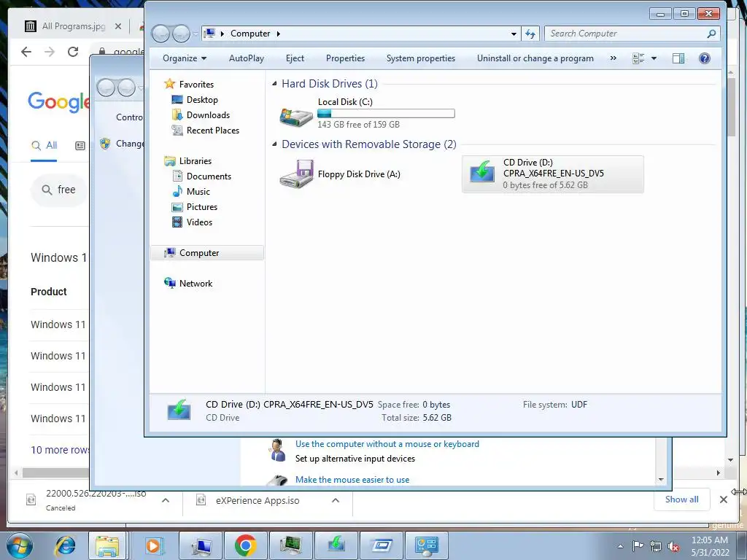Show hidden tray icons arrow
The width and height of the screenshot is (747, 560).
[x=620, y=546]
